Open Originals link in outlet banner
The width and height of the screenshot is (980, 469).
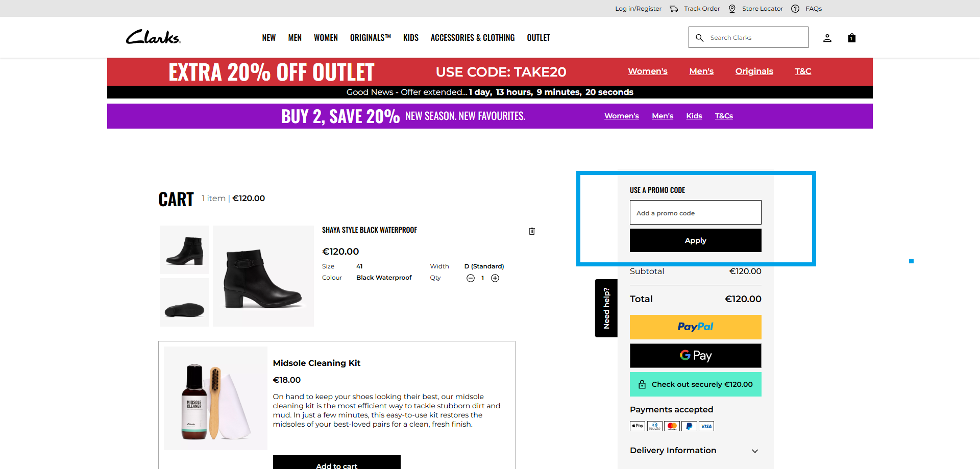(754, 71)
